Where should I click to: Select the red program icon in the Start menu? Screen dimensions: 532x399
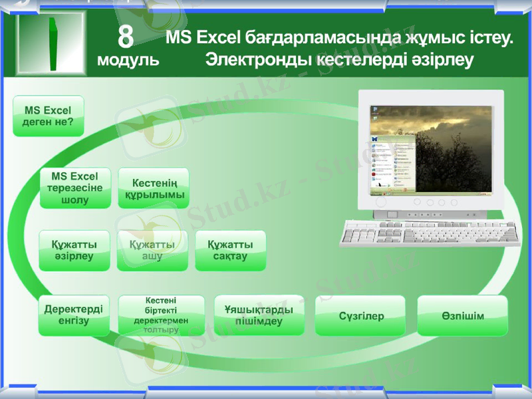pos(373,174)
